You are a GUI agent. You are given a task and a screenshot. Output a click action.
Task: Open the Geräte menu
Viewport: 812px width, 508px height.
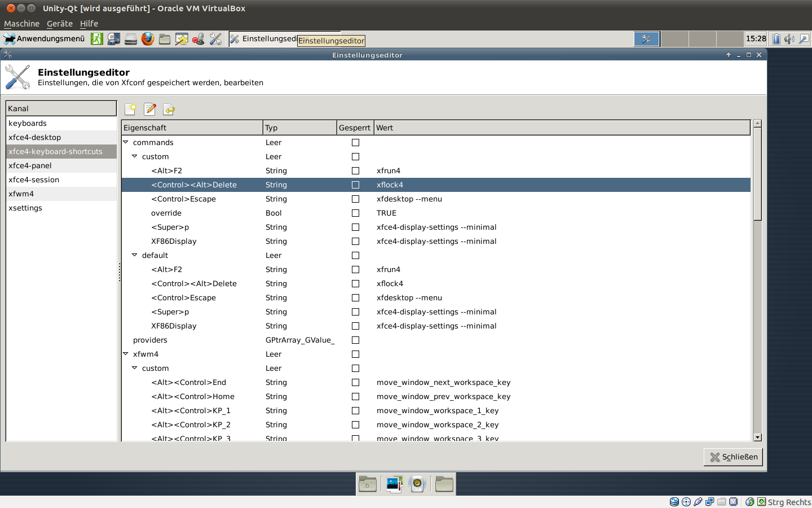(59, 23)
